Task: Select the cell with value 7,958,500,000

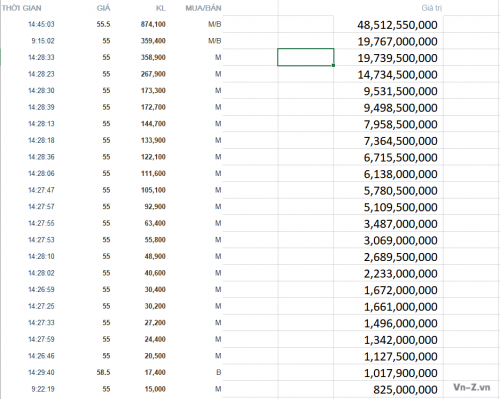Action: (x=389, y=124)
